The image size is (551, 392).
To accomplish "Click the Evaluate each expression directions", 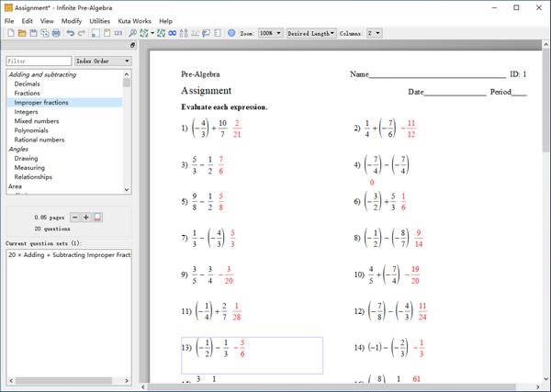I will pos(224,107).
